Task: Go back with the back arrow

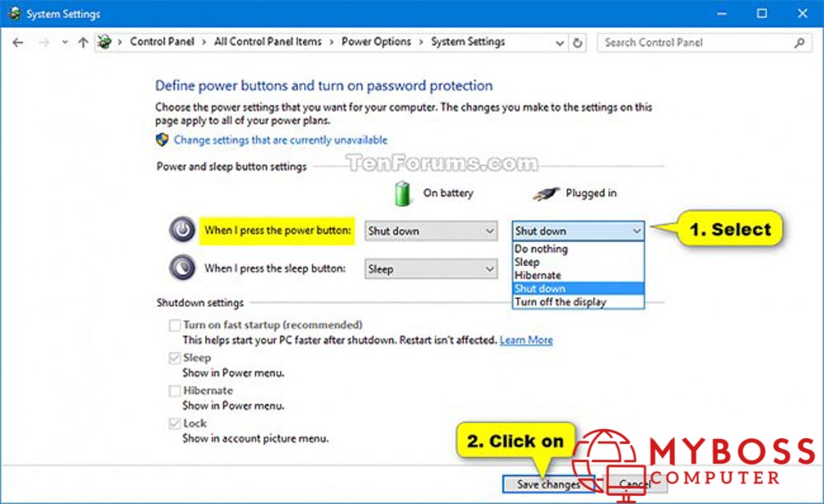Action: (x=18, y=43)
